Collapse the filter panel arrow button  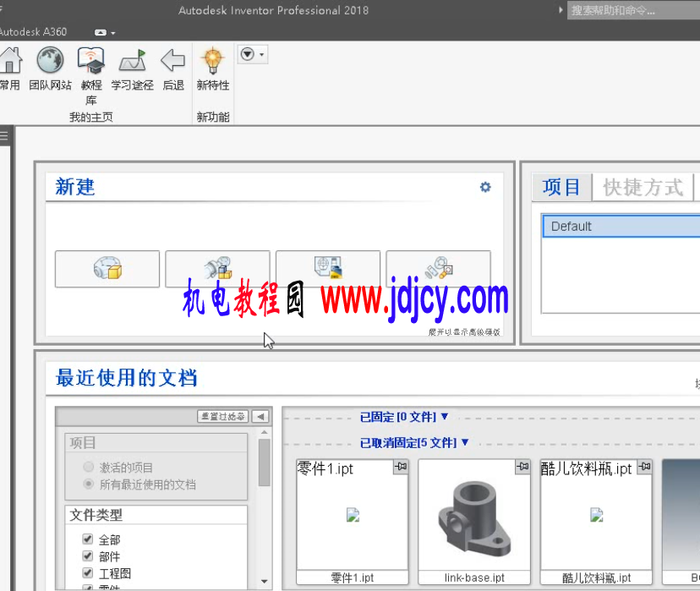[x=260, y=417]
